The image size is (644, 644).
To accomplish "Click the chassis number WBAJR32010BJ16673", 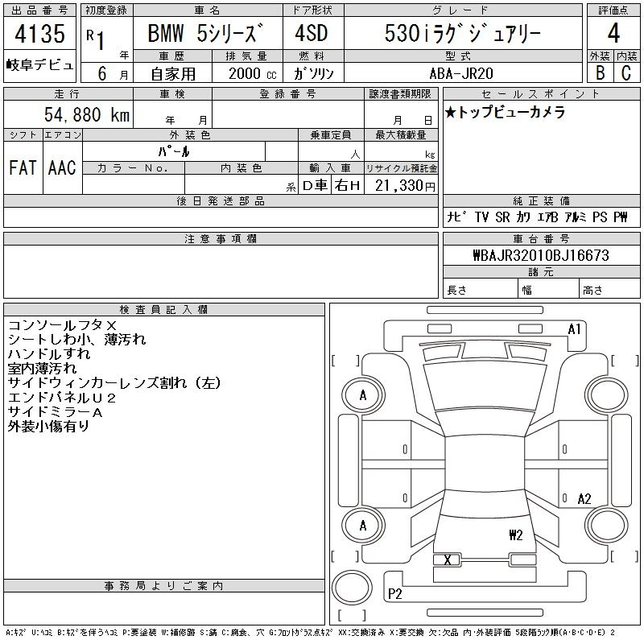I will [x=541, y=255].
